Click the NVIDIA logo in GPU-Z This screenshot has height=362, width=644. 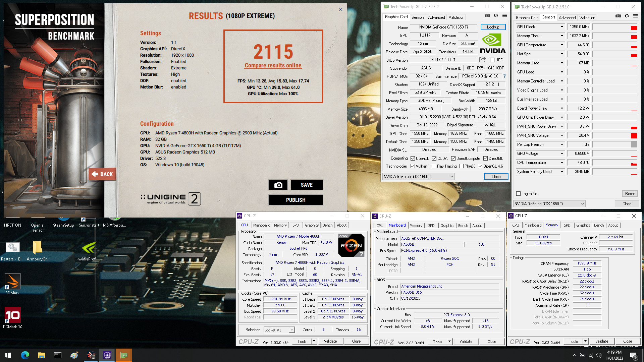[492, 44]
